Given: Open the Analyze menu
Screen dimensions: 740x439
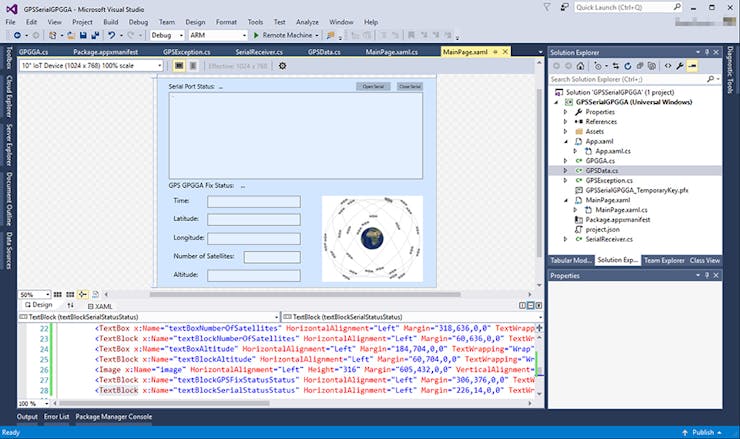Looking at the screenshot, I should (307, 22).
